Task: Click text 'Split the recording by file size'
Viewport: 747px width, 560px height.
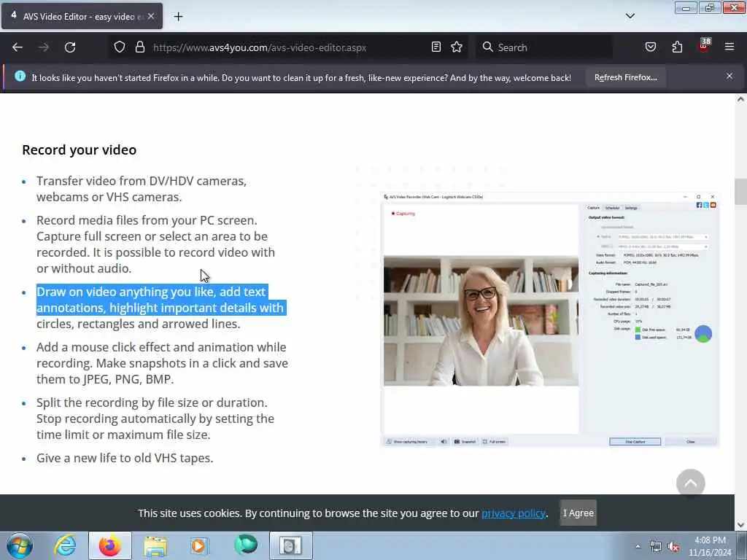Action: click(117, 402)
